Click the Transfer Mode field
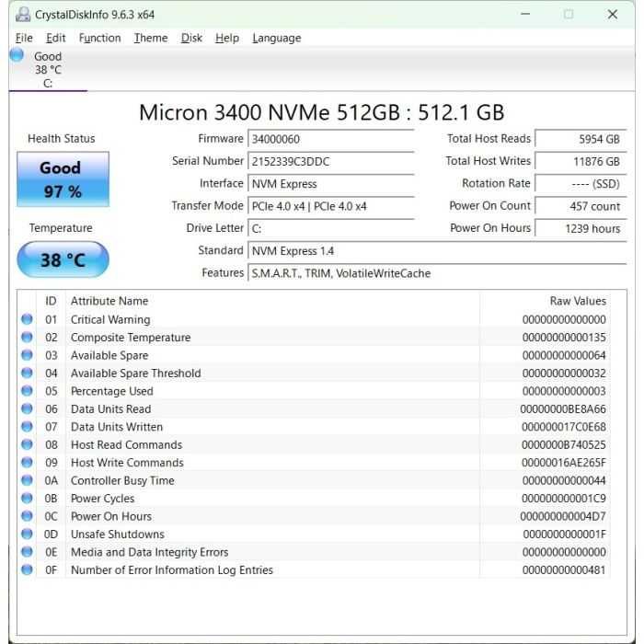644x644 pixels. click(331, 206)
